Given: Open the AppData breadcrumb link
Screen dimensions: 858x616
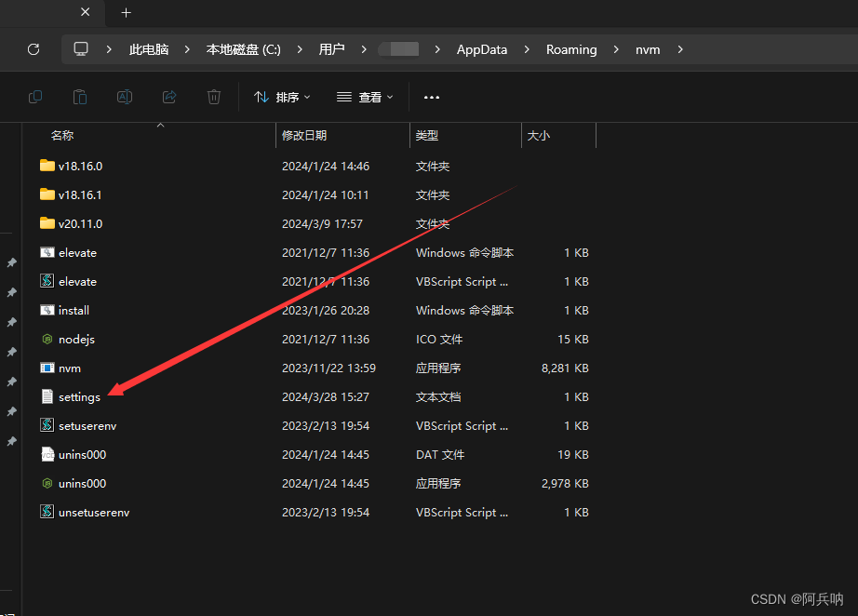Looking at the screenshot, I should [x=481, y=49].
